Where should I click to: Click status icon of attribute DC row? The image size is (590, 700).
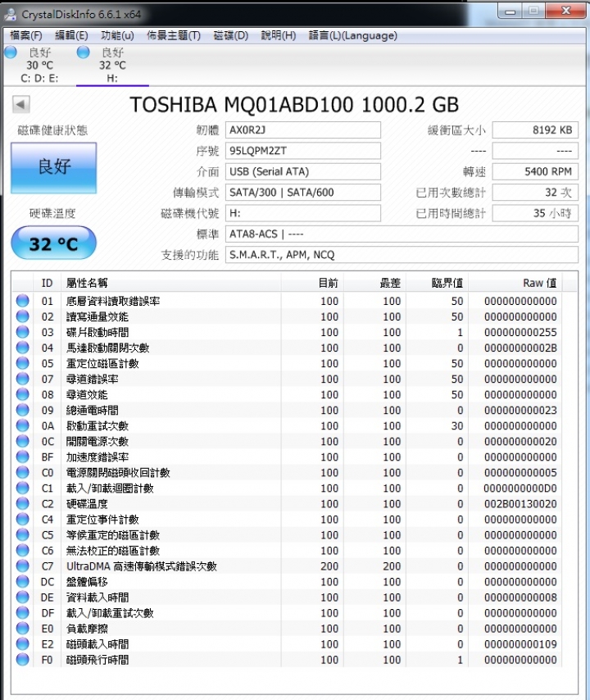click(22, 582)
